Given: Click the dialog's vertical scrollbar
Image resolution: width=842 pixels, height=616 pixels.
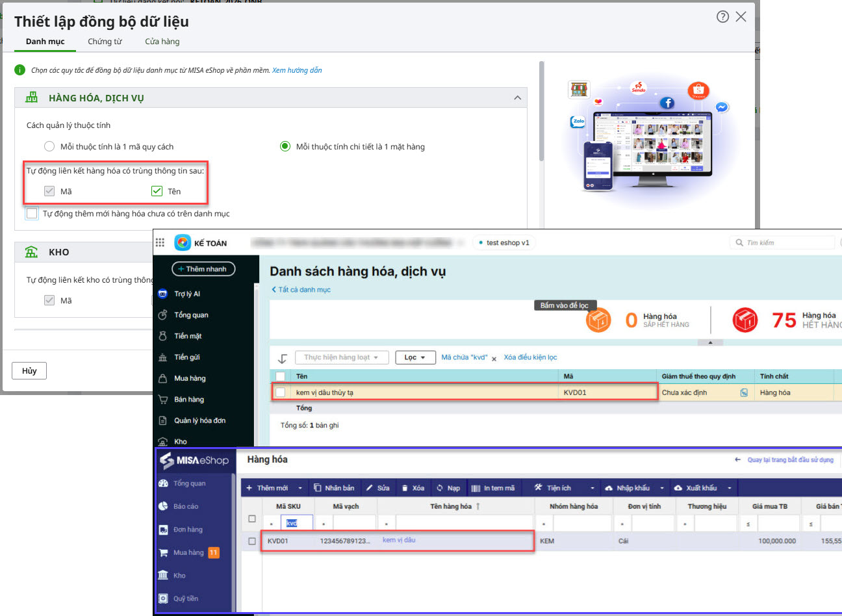Looking at the screenshot, I should point(541,110).
